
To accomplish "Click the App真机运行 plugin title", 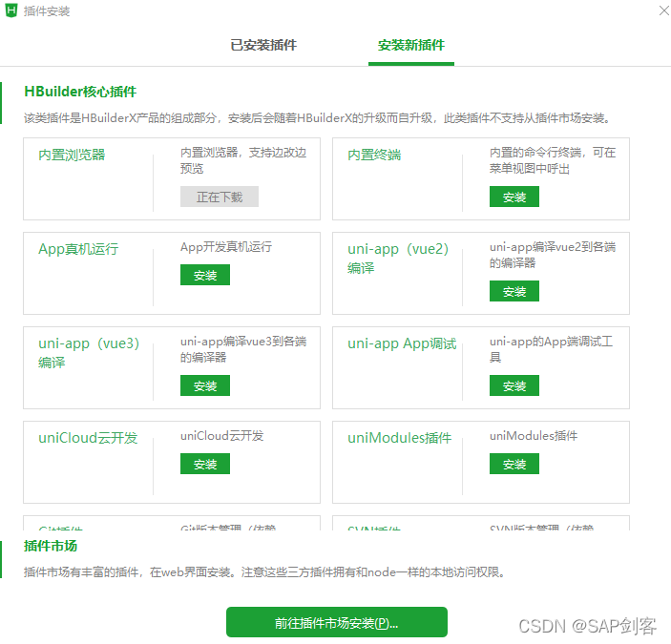I will coord(78,249).
